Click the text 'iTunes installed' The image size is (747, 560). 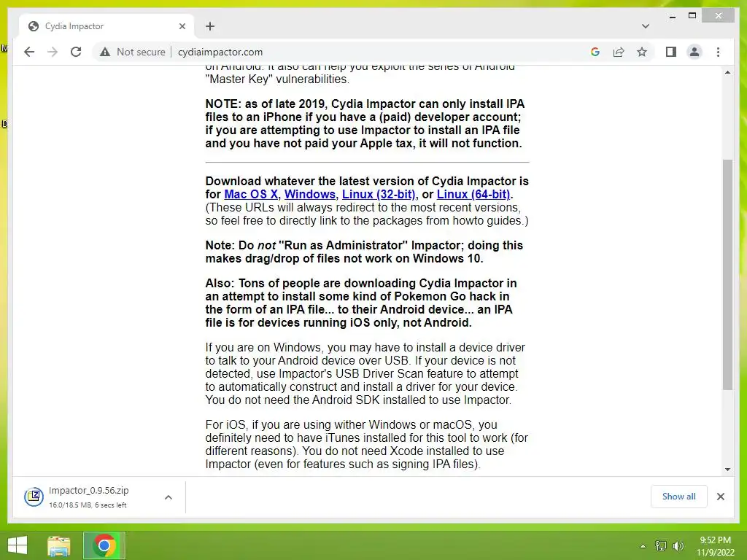pos(365,437)
